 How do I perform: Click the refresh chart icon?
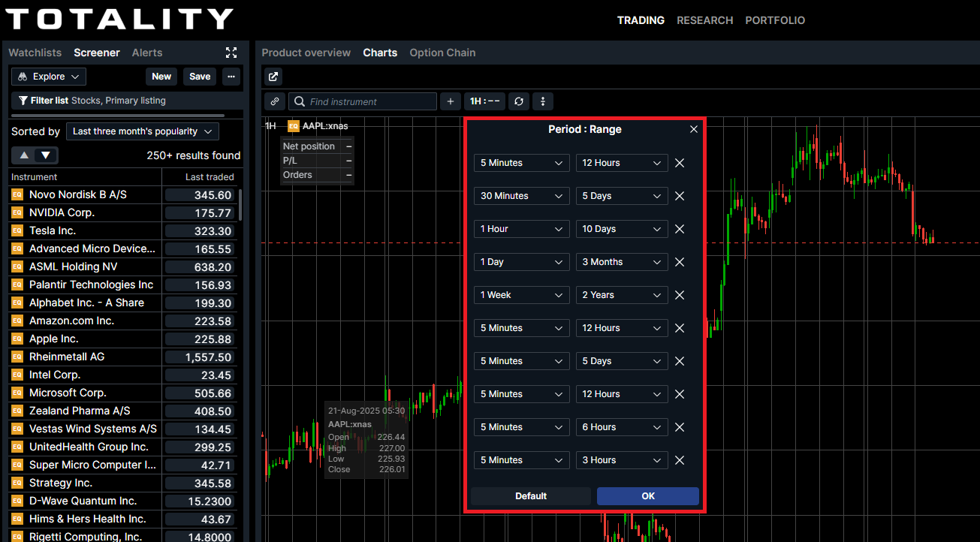pyautogui.click(x=519, y=101)
